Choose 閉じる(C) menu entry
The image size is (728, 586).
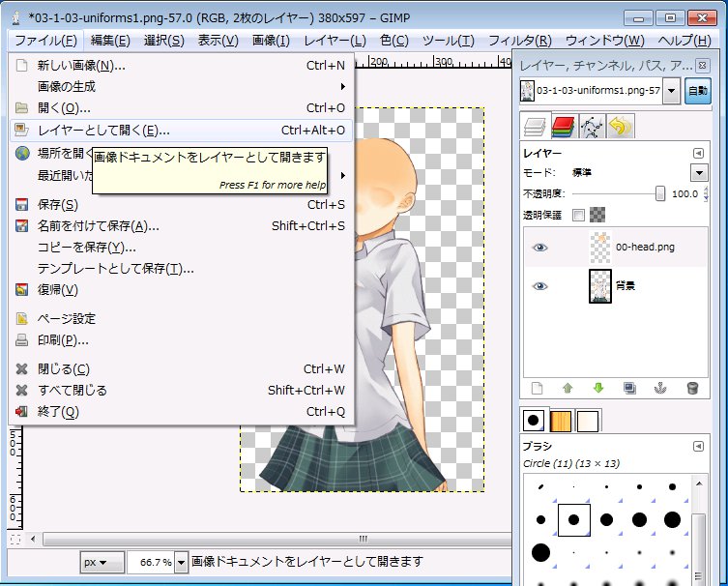tap(181, 368)
